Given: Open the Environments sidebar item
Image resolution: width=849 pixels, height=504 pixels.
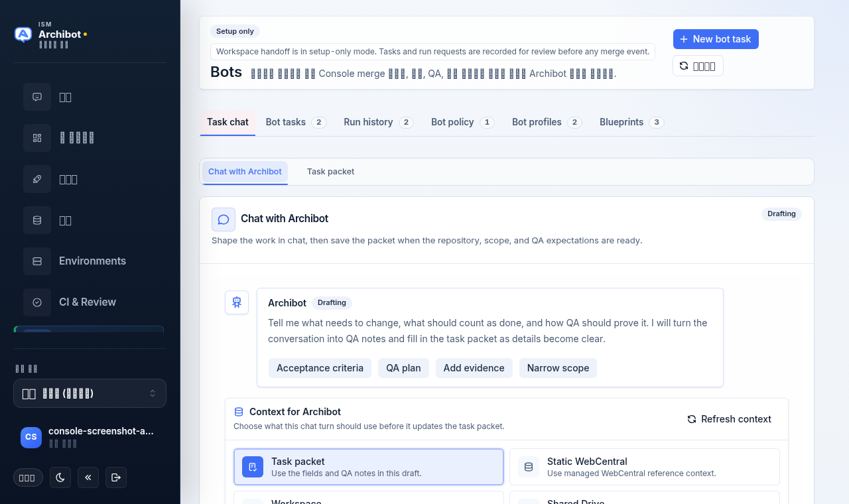Looking at the screenshot, I should tap(90, 261).
